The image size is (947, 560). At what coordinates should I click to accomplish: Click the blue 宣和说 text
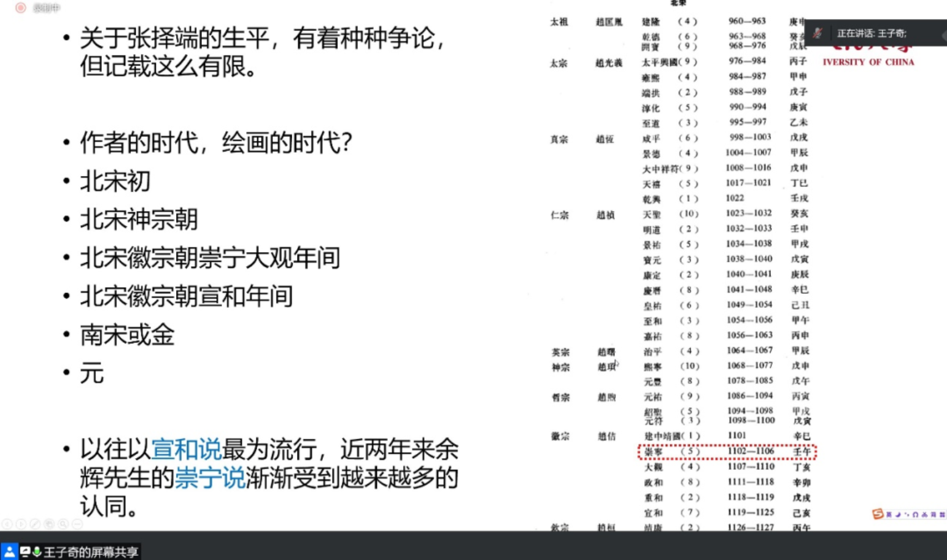point(186,449)
